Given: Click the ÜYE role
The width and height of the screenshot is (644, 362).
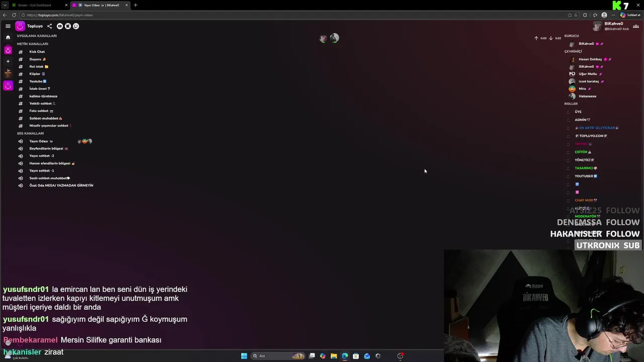Looking at the screenshot, I should [578, 112].
